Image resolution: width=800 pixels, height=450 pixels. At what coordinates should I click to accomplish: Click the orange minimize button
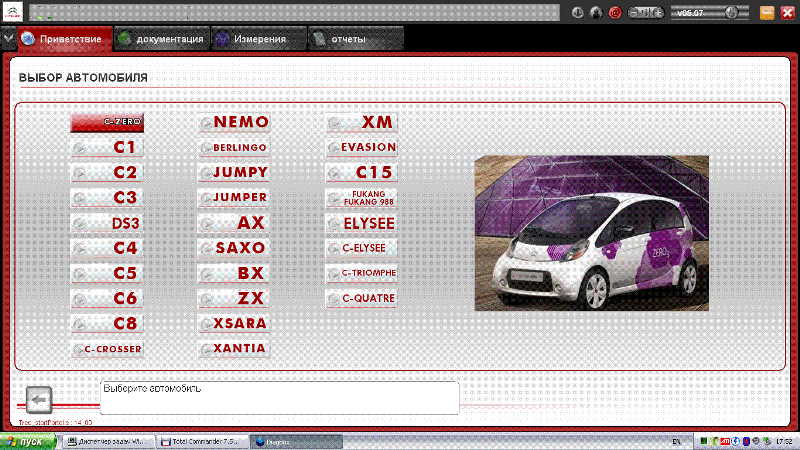coord(767,13)
